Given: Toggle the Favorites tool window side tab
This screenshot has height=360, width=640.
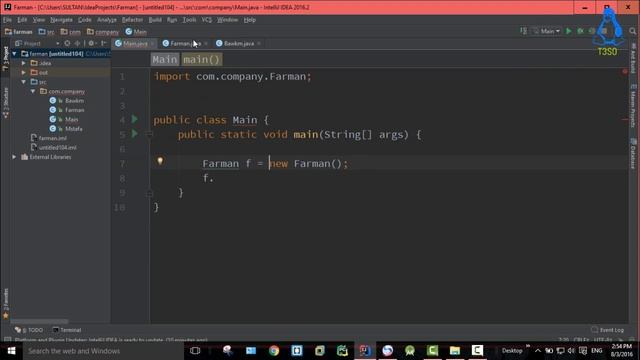Looking at the screenshot, I should pyautogui.click(x=6, y=304).
